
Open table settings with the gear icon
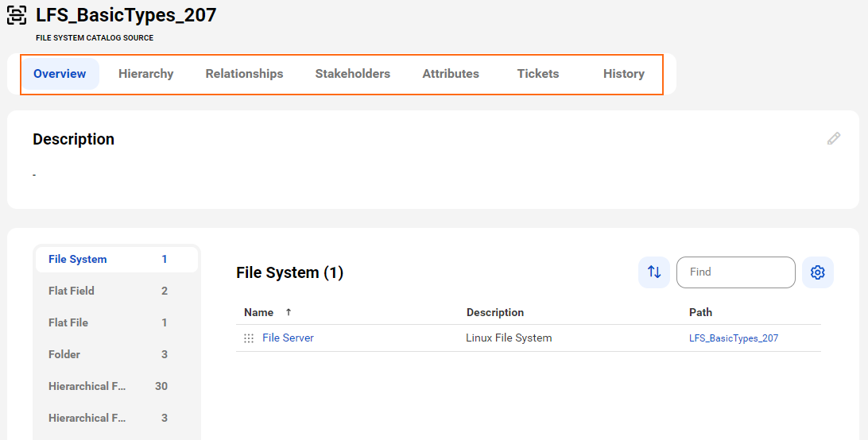point(818,272)
